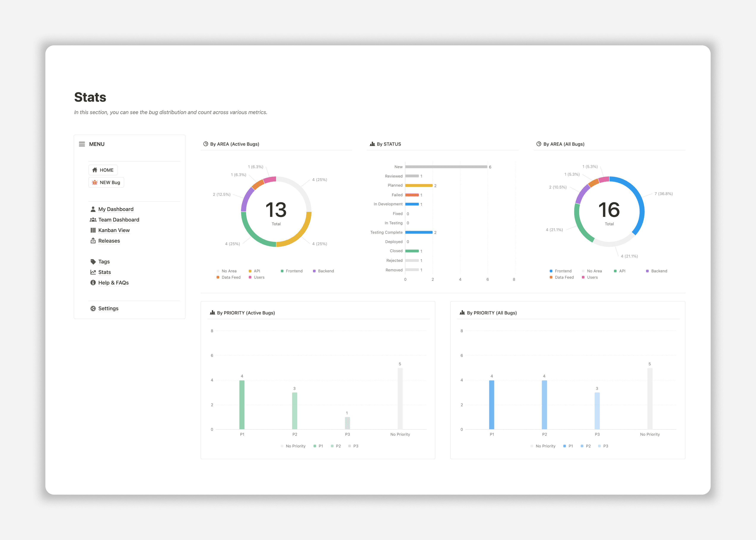Click the house icon beside HOME
Viewport: 756px width, 540px height.
(x=95, y=170)
